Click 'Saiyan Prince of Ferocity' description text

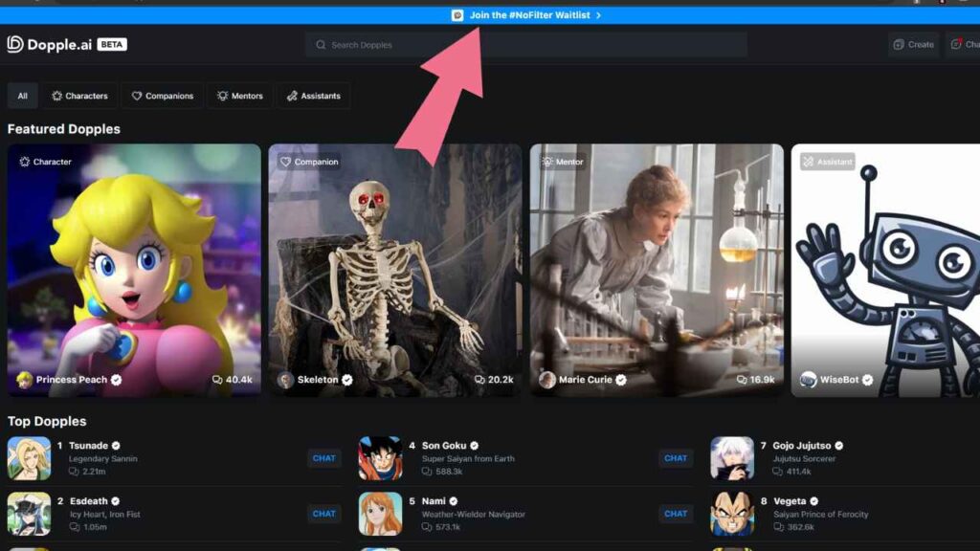820,514
